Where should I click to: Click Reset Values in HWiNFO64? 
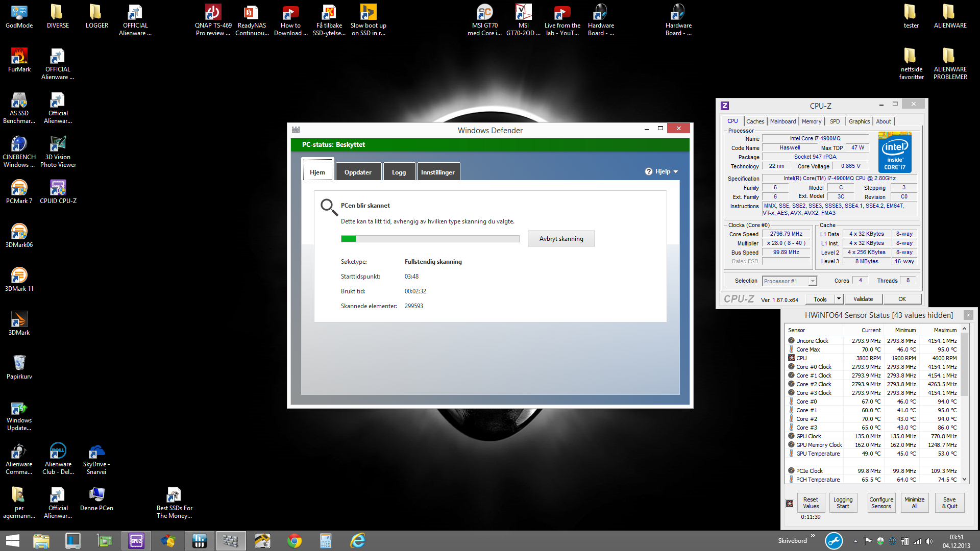point(811,503)
